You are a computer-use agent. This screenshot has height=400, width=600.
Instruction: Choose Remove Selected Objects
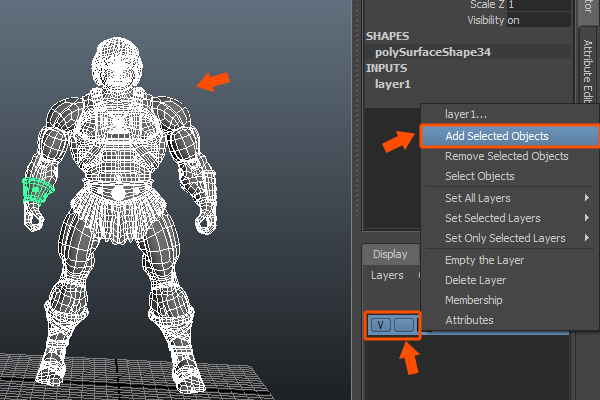point(506,156)
